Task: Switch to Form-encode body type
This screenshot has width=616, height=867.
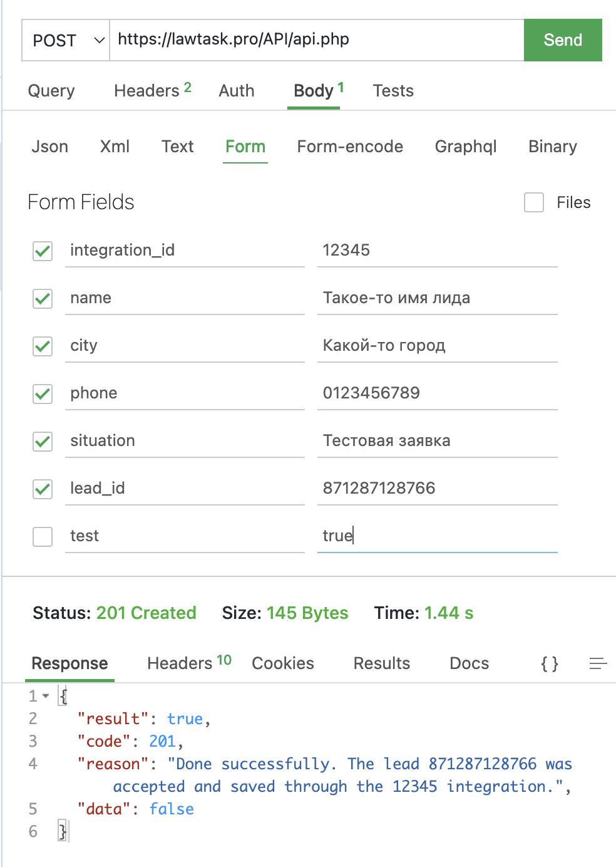Action: 350,147
